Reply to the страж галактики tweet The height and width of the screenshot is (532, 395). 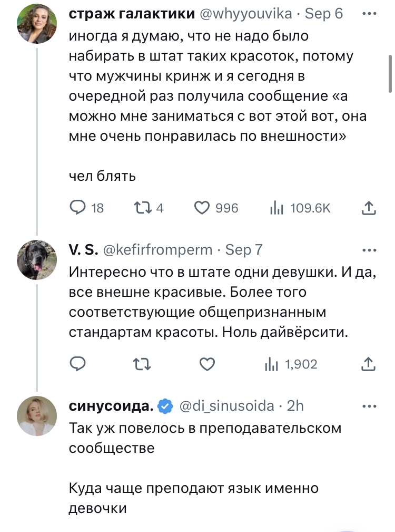78,208
